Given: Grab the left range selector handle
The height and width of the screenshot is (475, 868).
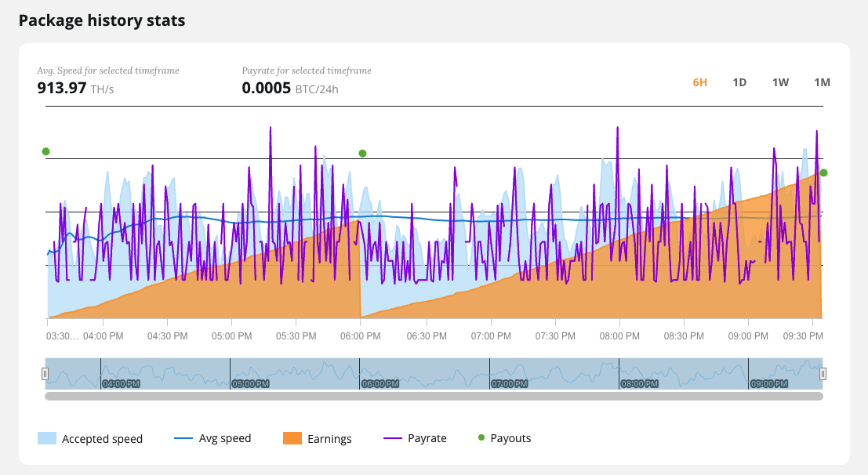Looking at the screenshot, I should pyautogui.click(x=45, y=374).
